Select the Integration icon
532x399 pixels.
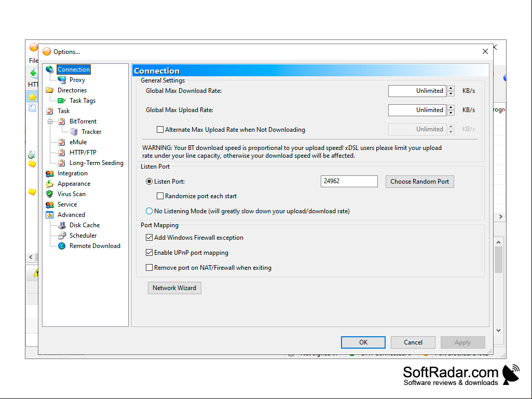(49, 173)
